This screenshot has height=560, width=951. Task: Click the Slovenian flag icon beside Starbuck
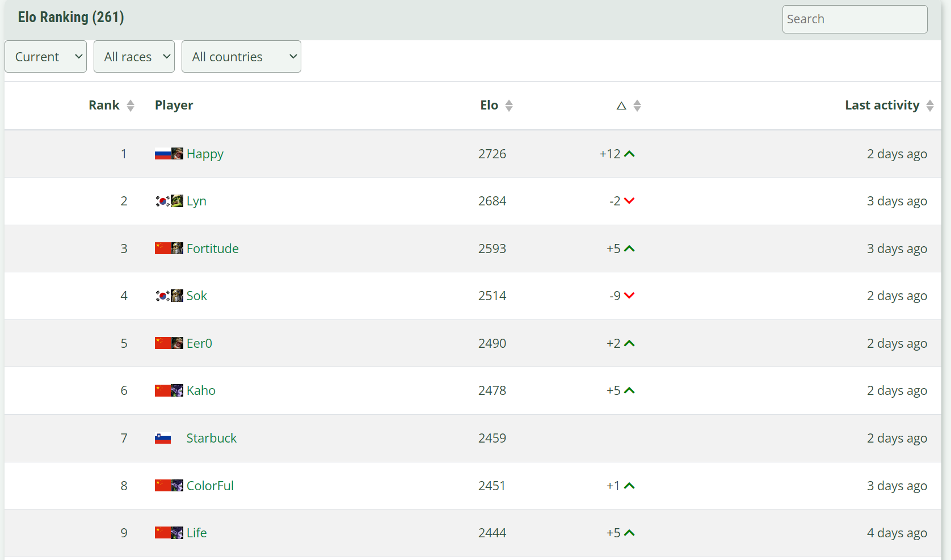coord(162,438)
